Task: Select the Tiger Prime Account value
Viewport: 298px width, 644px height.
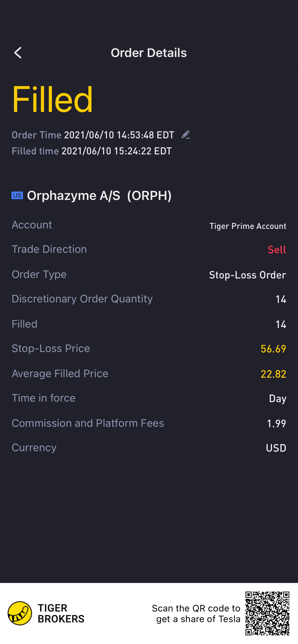Action: point(248,226)
